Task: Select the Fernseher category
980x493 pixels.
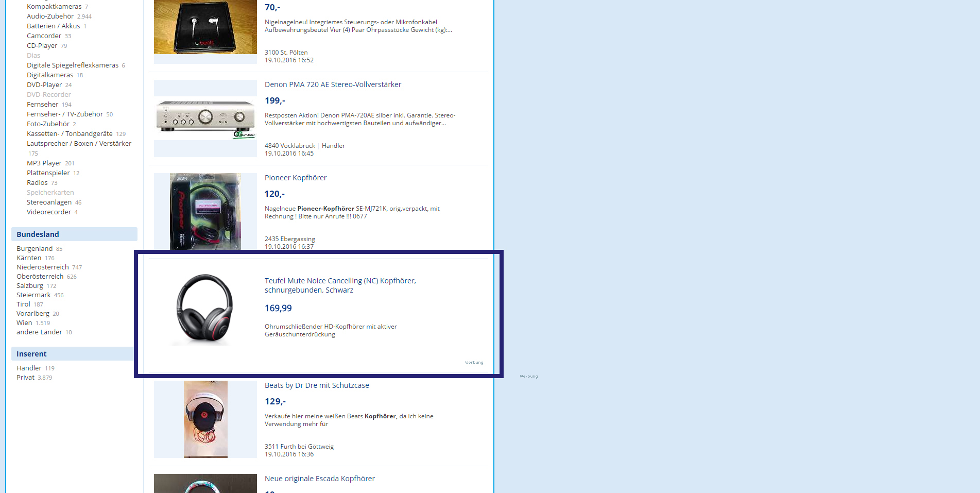Action: click(42, 105)
